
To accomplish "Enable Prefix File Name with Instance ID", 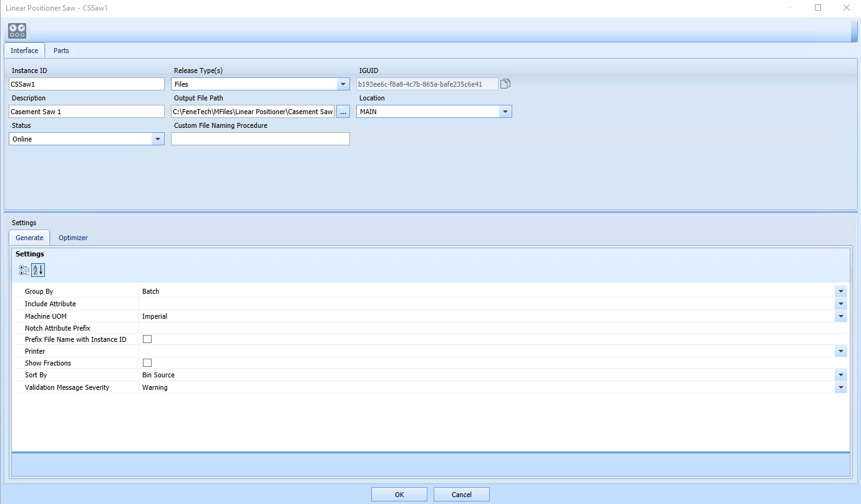I will pos(147,339).
